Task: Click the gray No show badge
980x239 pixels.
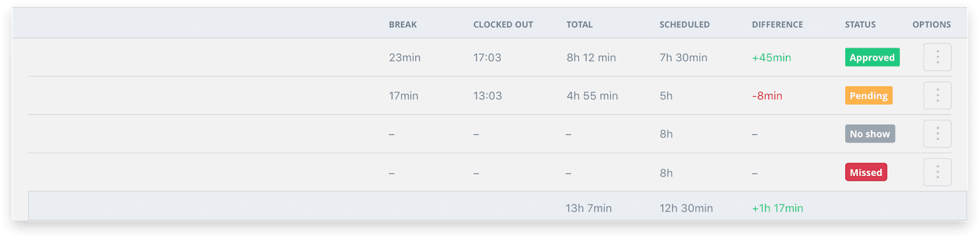Action: pos(870,134)
